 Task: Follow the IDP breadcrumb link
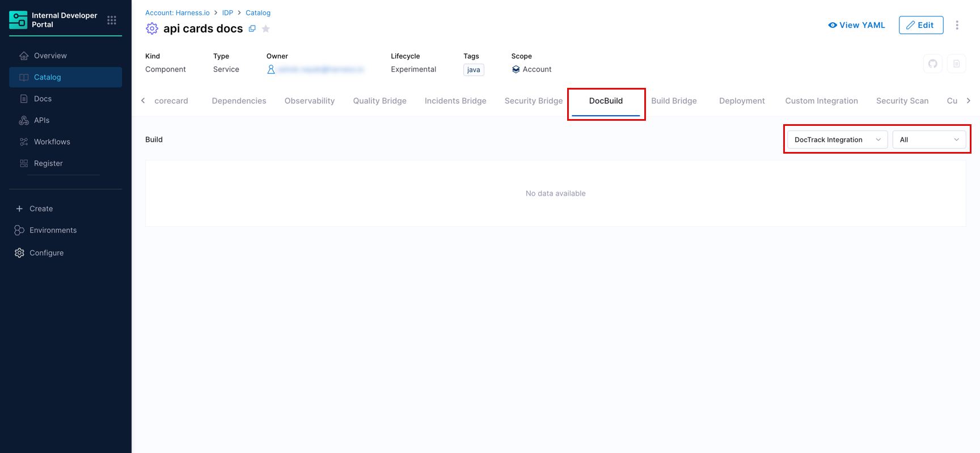[x=227, y=12]
